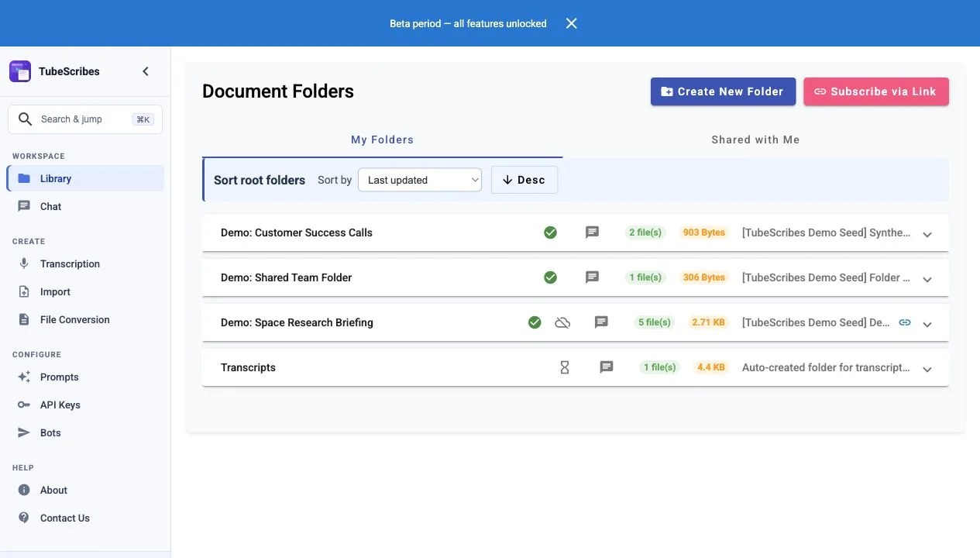Open chat icon for Shared Team Folder
980x558 pixels.
593,277
